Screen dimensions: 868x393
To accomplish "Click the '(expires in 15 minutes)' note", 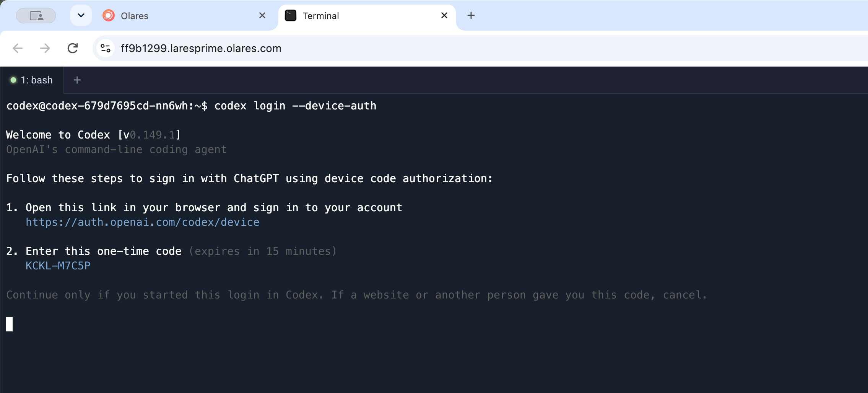I will click(x=263, y=251).
